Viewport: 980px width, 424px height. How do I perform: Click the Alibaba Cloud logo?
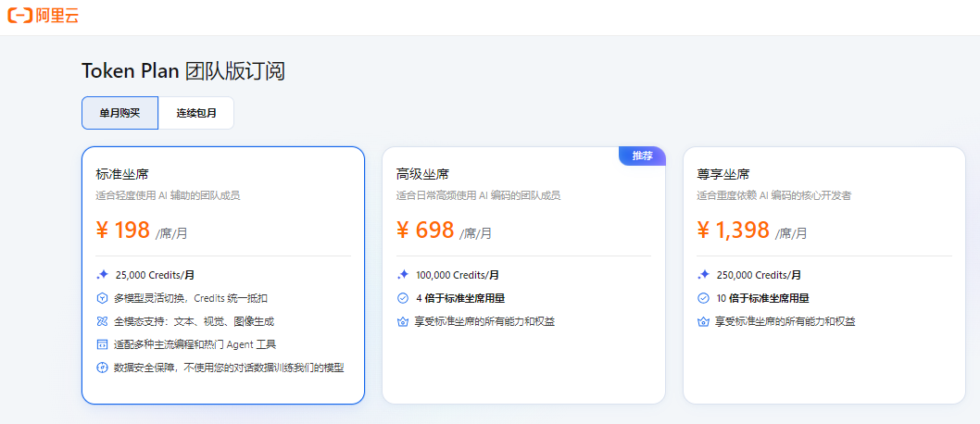[44, 17]
